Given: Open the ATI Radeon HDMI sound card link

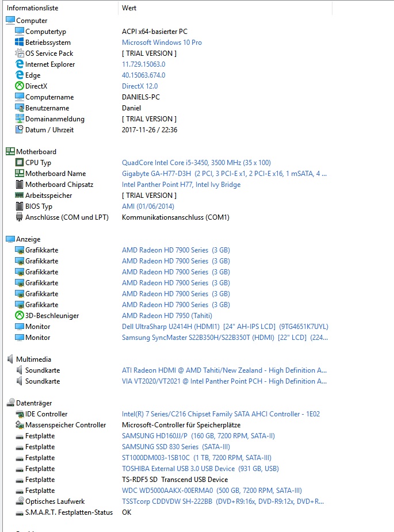Looking at the screenshot, I should [224, 370].
